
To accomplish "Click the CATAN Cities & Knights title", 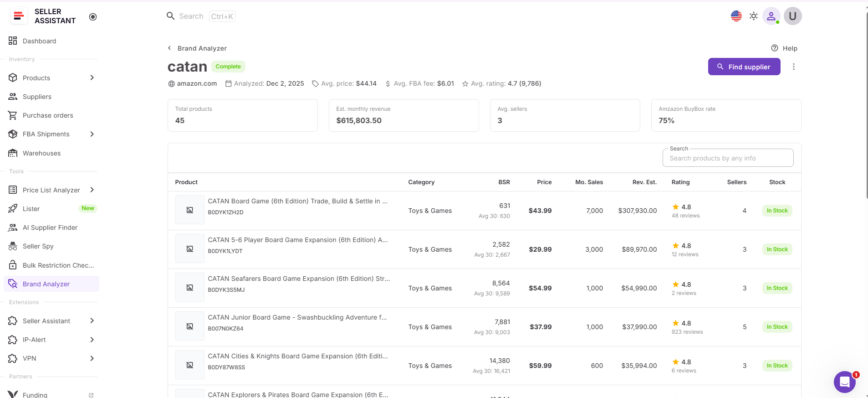I will click(298, 356).
